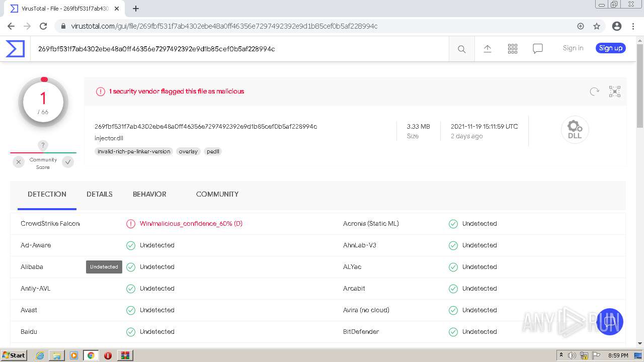Click the AhnLab-V3 vendor name
This screenshot has height=362, width=644.
tap(360, 245)
